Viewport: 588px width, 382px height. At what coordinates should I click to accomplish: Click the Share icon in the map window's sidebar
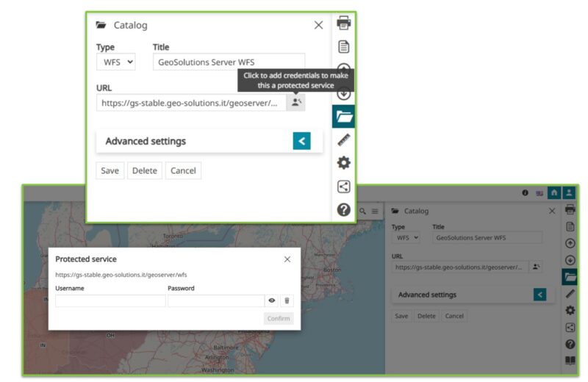point(570,327)
